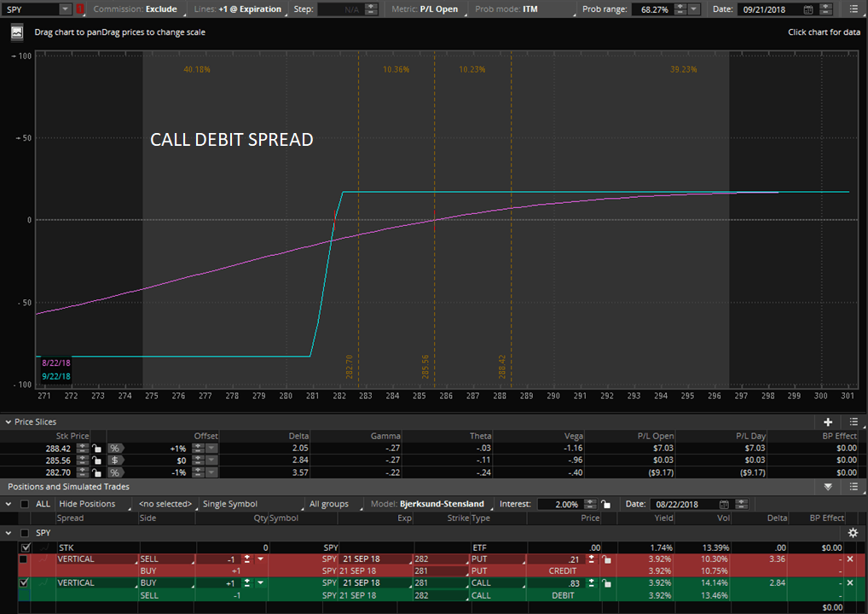Open the All groups selector
This screenshot has width=868, height=614.
click(x=328, y=504)
